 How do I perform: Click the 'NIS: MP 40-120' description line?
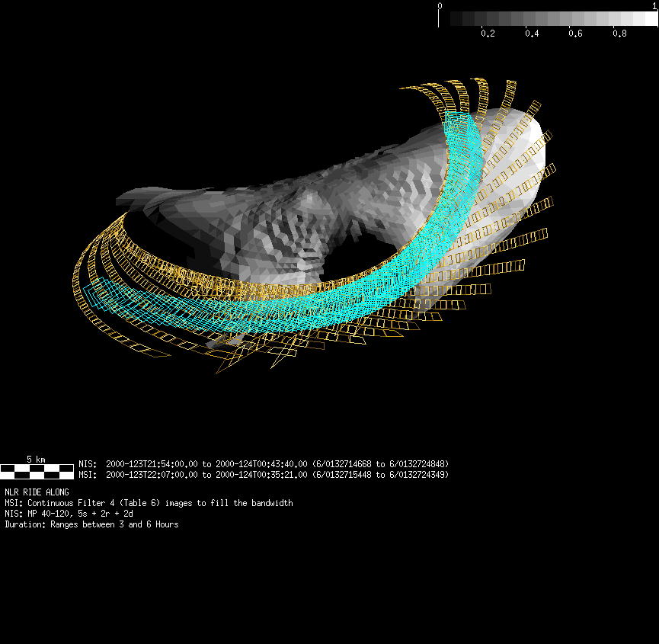coord(69,514)
